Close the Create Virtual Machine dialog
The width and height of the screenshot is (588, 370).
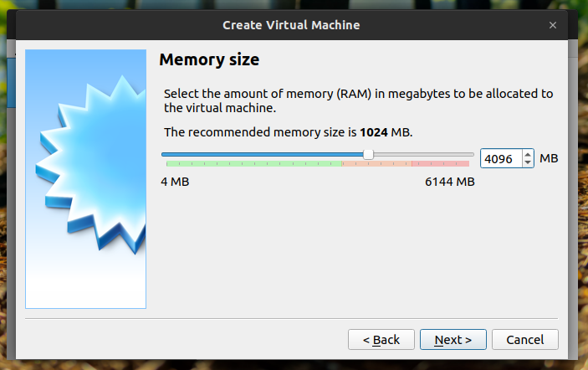tap(553, 25)
